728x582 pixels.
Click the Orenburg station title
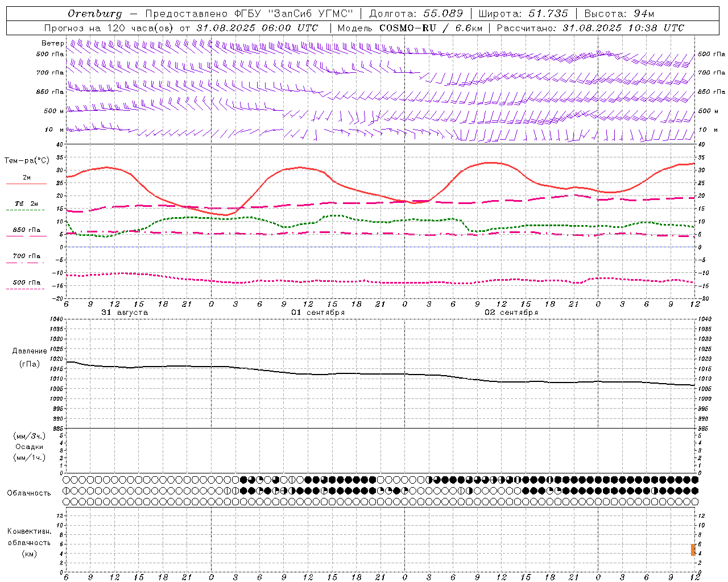[94, 14]
